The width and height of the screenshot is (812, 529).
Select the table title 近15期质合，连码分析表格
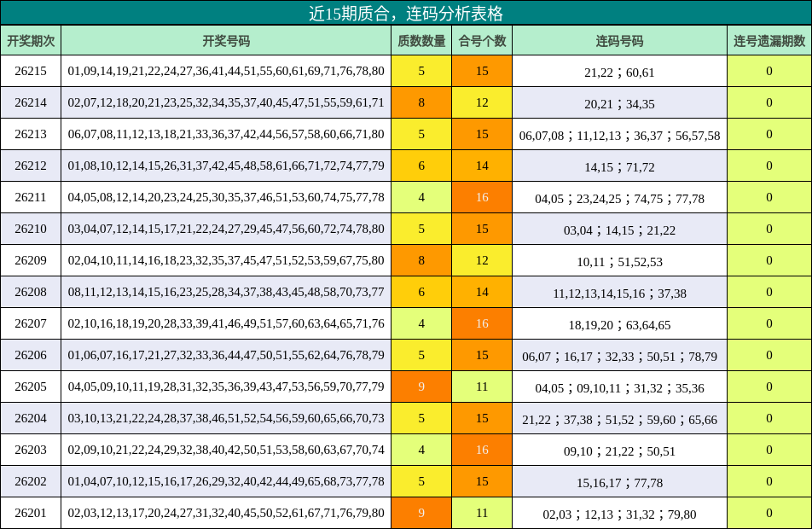(406, 13)
